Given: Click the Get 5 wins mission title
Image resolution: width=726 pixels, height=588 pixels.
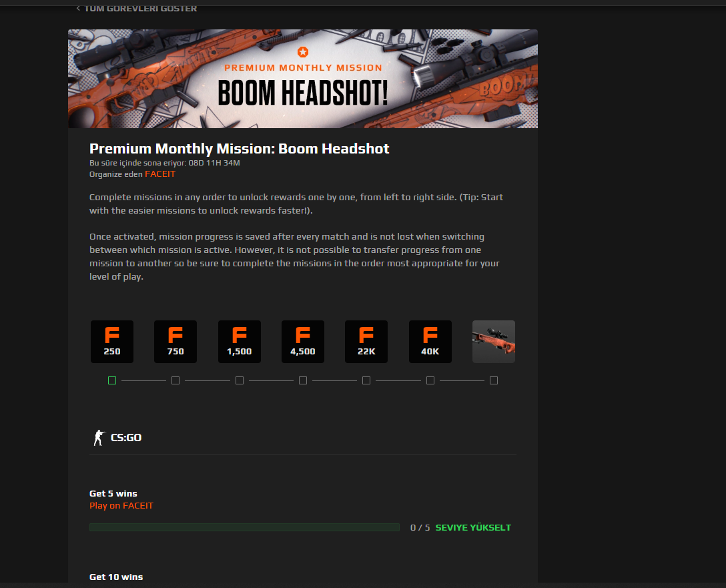Looking at the screenshot, I should [113, 493].
